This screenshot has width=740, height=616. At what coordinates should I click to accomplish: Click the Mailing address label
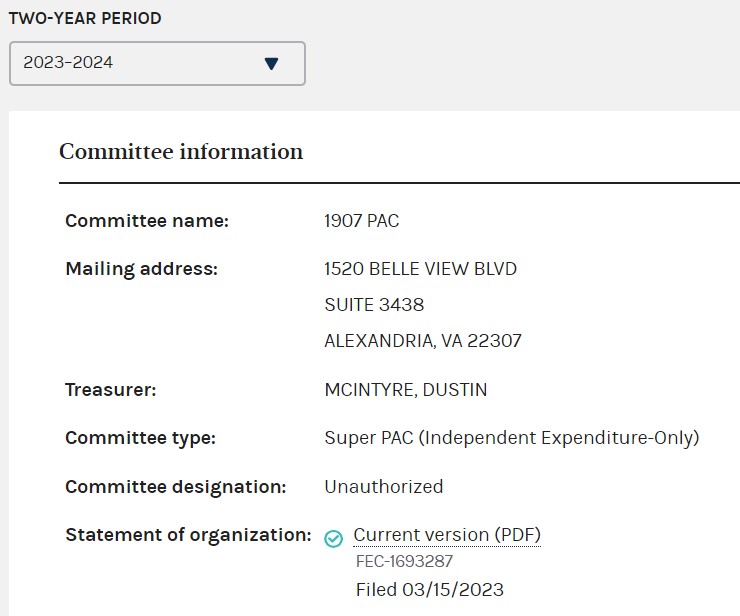pyautogui.click(x=141, y=269)
